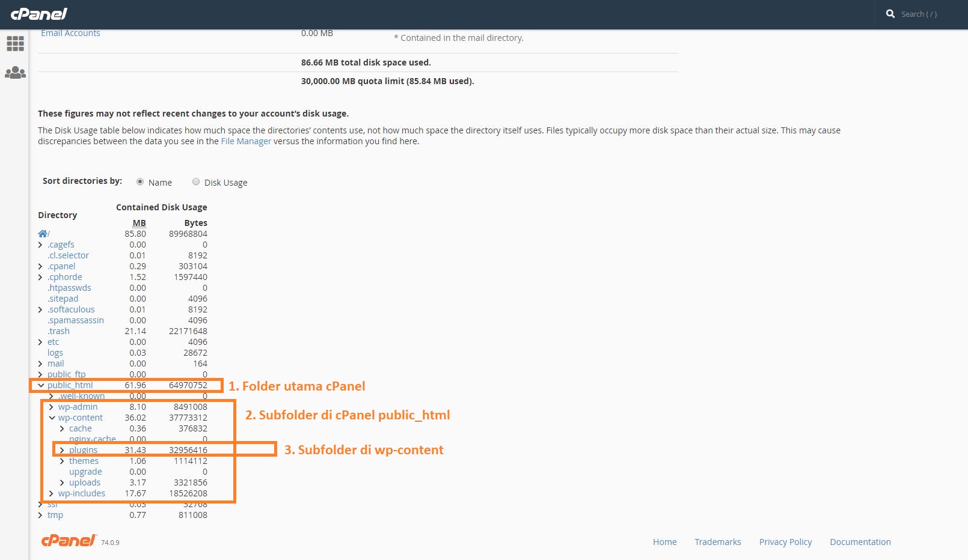
Task: Select the user manager icon in sidebar
Action: (x=15, y=72)
